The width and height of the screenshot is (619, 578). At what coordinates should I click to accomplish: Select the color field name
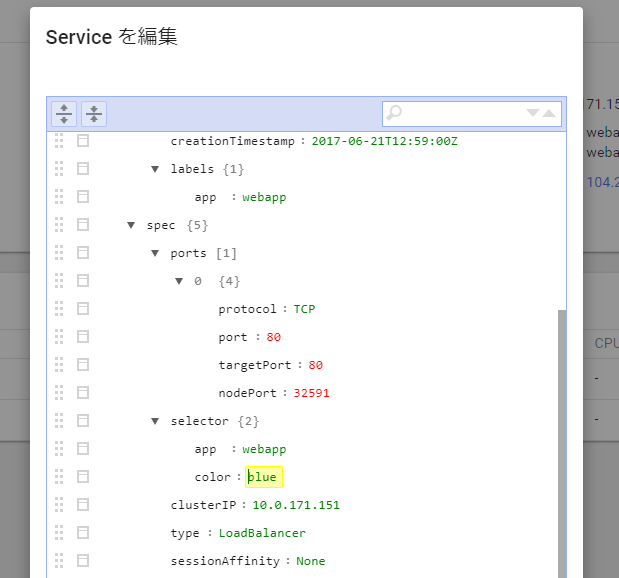point(212,477)
